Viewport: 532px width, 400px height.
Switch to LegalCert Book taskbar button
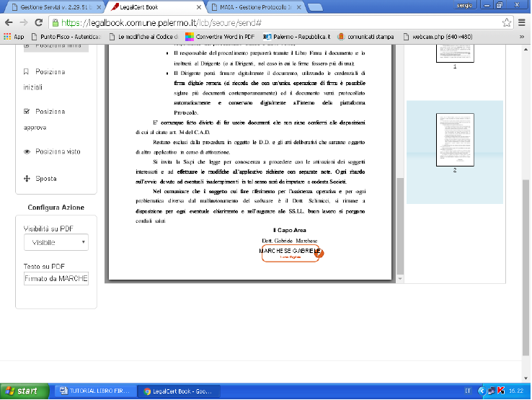[179, 391]
